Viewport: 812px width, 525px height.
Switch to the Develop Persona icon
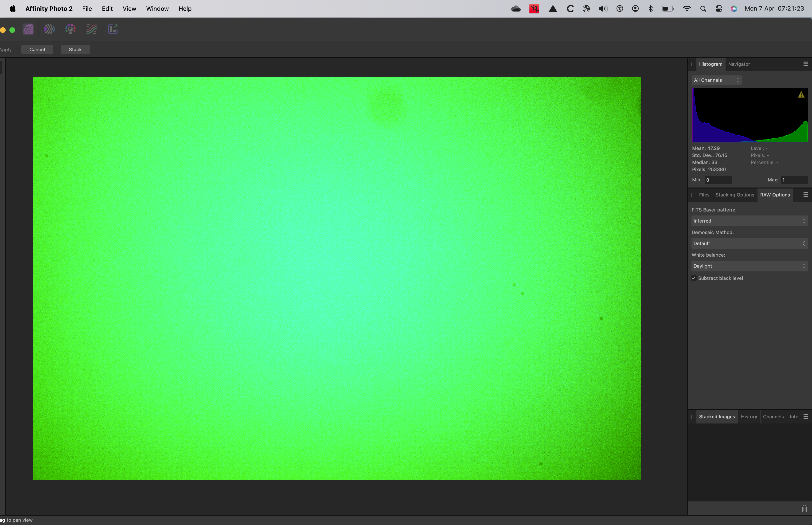[70, 29]
